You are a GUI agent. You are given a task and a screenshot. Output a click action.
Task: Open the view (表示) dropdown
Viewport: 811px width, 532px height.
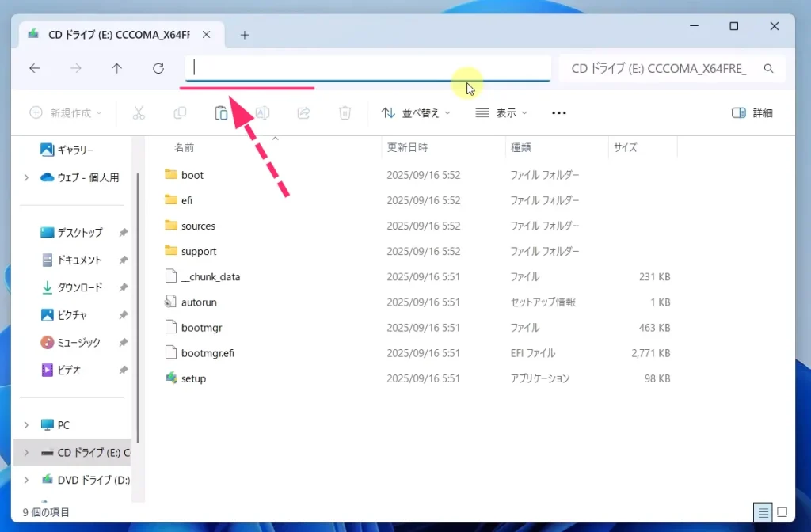[x=501, y=113]
